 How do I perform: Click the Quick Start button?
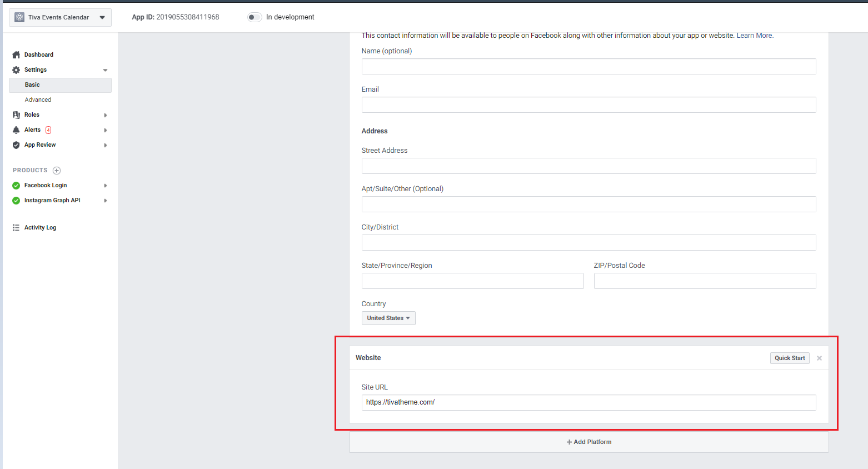pos(790,358)
